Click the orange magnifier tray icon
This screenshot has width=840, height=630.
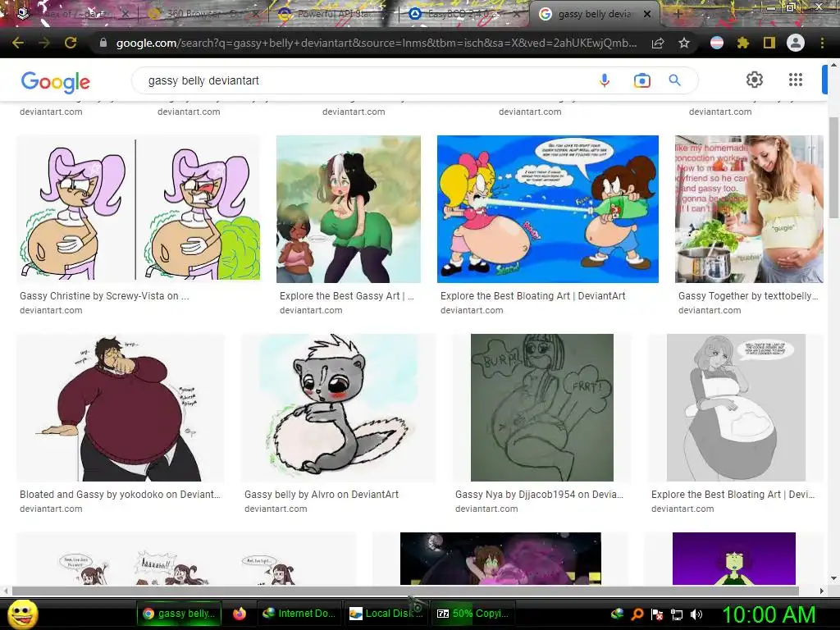[637, 614]
